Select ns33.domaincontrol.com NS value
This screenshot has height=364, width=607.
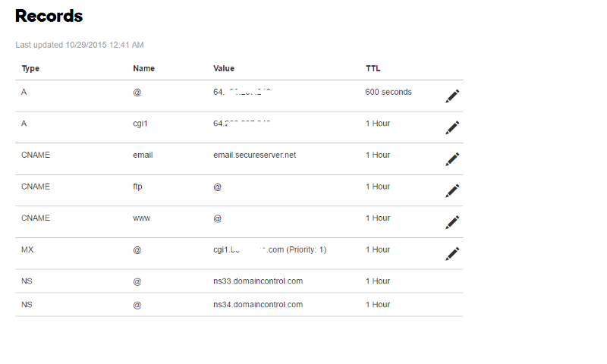258,281
